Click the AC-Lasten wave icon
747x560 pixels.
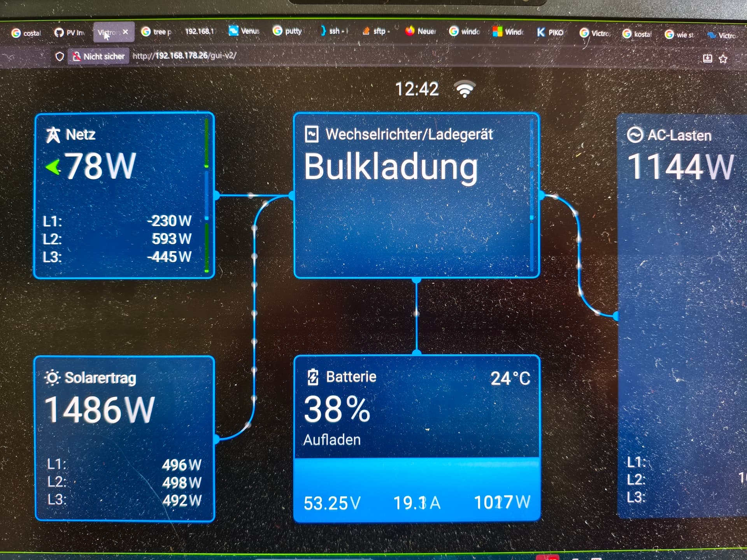click(635, 135)
